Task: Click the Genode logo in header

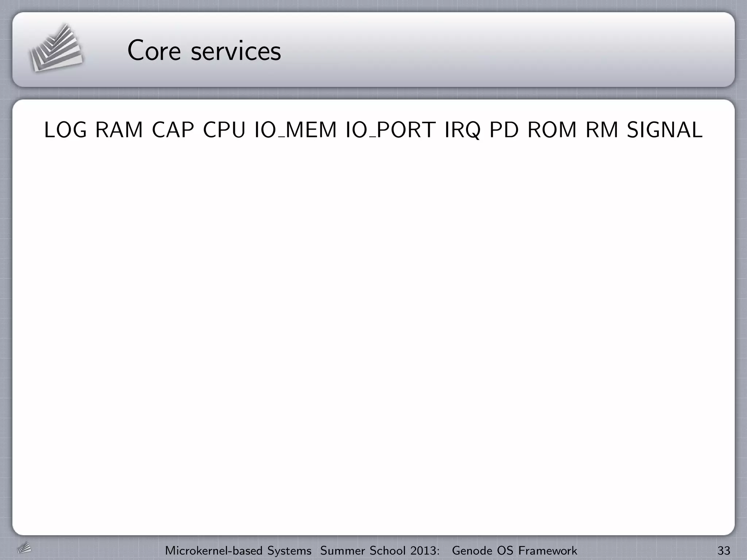Action: pos(56,48)
